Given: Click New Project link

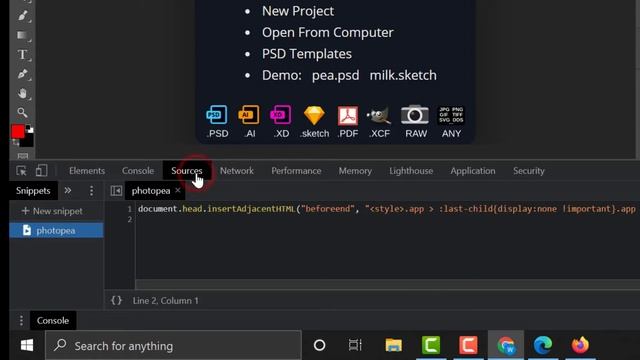Looking at the screenshot, I should (x=298, y=11).
